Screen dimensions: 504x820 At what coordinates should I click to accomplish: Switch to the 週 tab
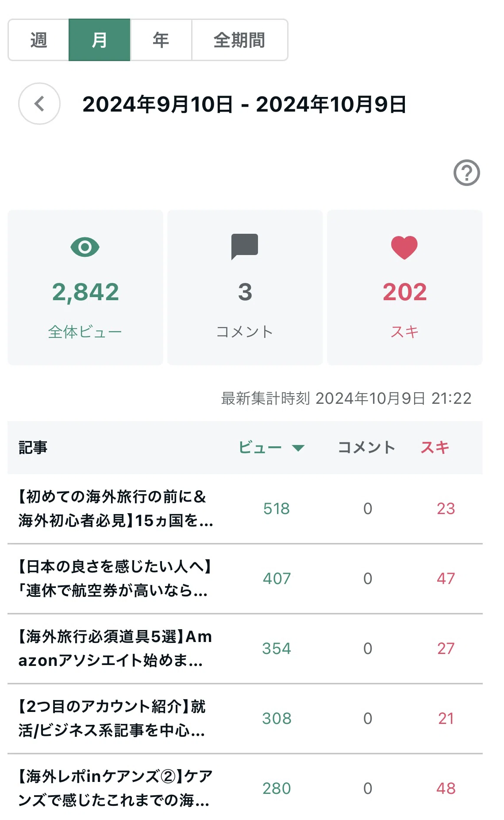point(38,40)
